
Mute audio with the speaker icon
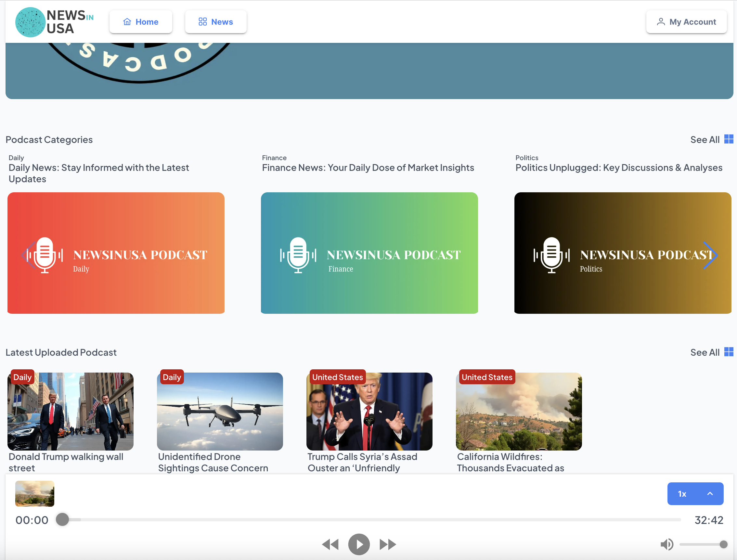click(x=666, y=544)
